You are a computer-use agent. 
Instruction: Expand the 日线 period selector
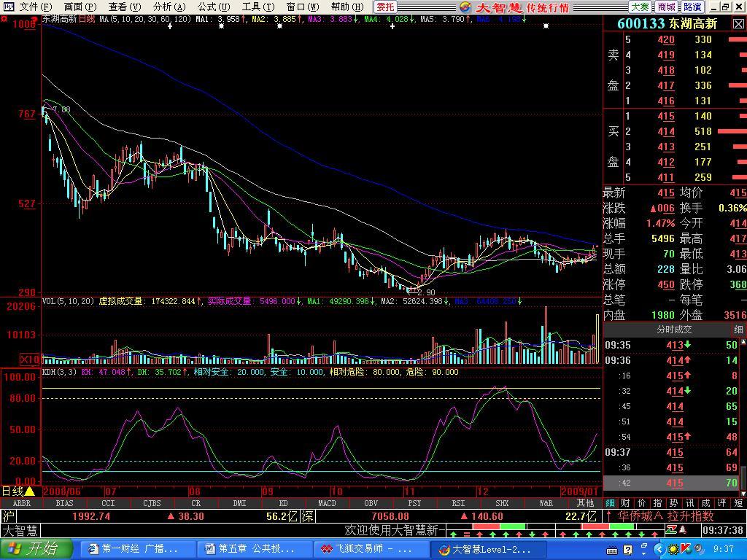point(18,491)
